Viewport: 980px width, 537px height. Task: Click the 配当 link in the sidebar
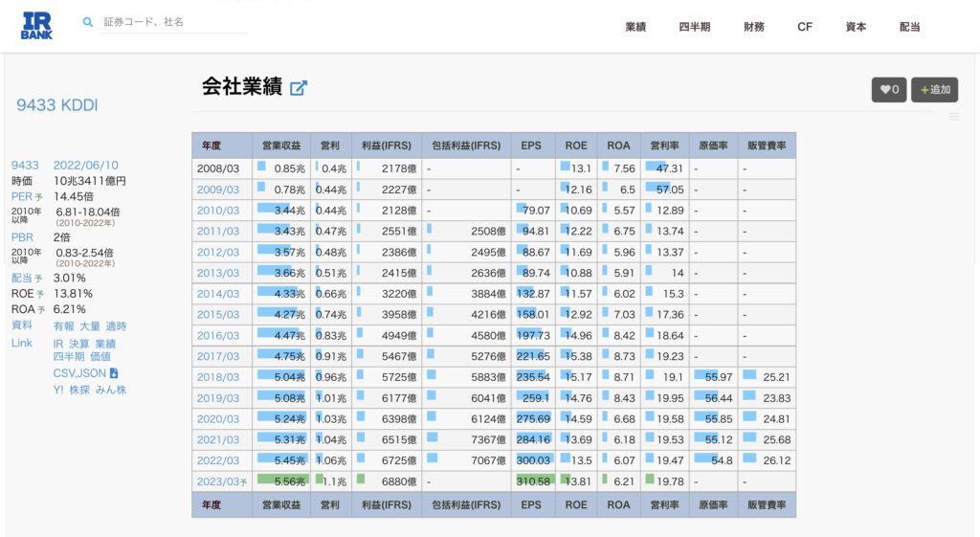tap(22, 278)
